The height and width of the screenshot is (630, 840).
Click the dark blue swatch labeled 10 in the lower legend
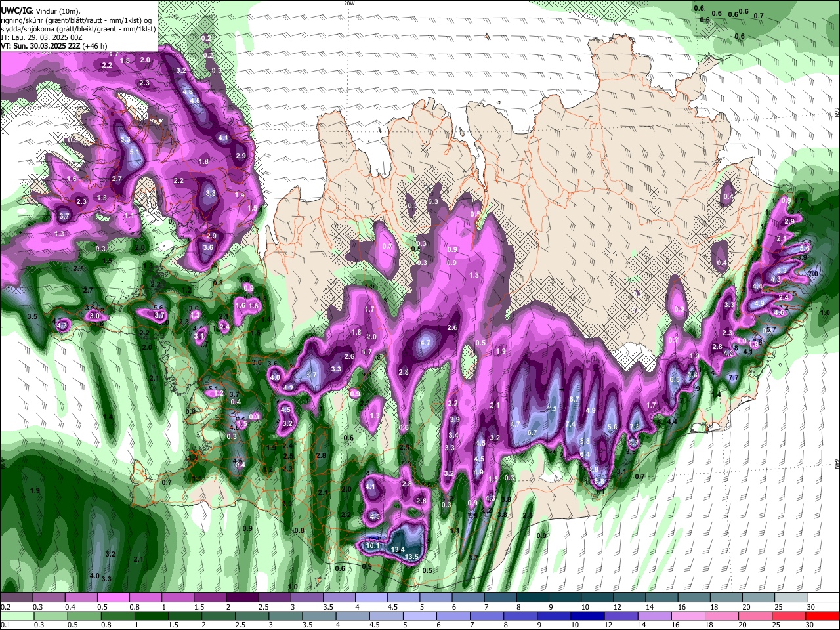coord(586,616)
